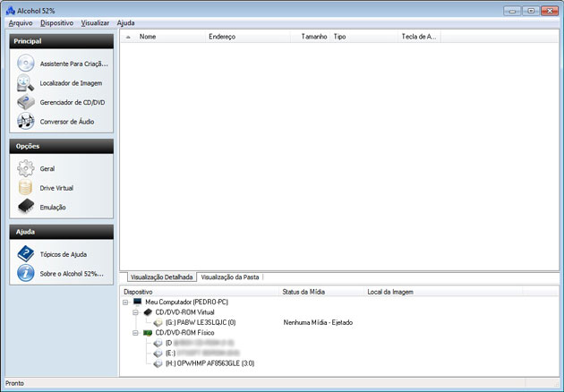This screenshot has width=564, height=392.
Task: Click the H: physical drive icon
Action: (158, 363)
